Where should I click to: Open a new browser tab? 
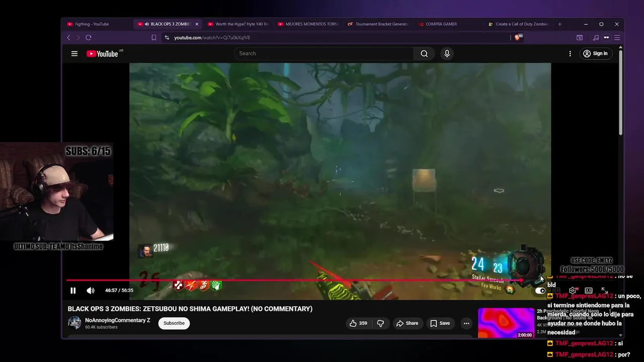[x=559, y=24]
